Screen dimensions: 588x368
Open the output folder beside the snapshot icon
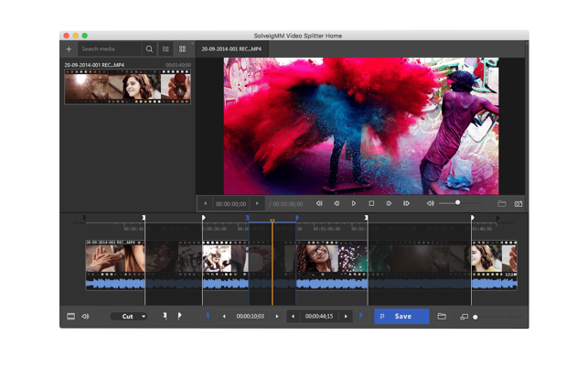point(501,203)
